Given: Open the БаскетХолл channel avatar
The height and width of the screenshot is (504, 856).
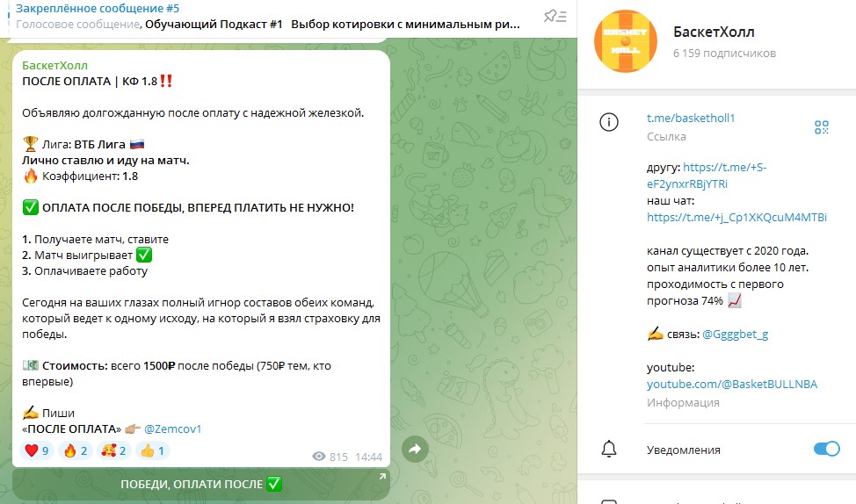Looking at the screenshot, I should pos(626,41).
